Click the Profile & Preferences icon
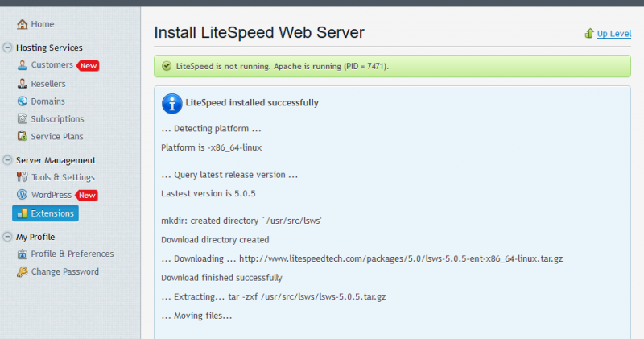 23,254
